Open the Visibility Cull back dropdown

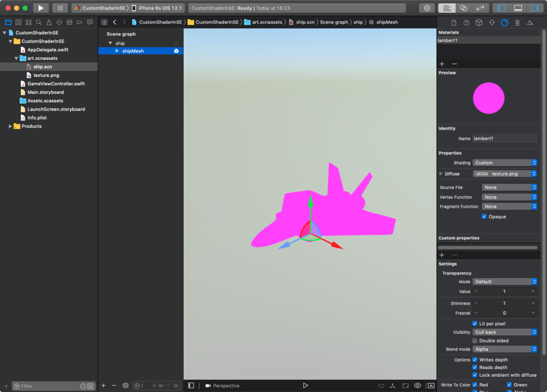pos(505,332)
